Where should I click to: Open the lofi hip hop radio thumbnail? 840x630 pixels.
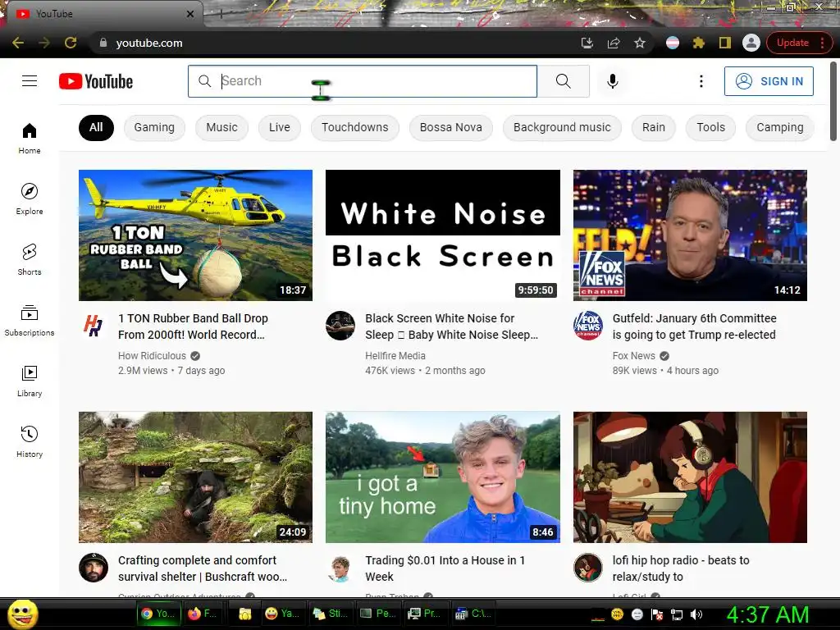click(690, 477)
